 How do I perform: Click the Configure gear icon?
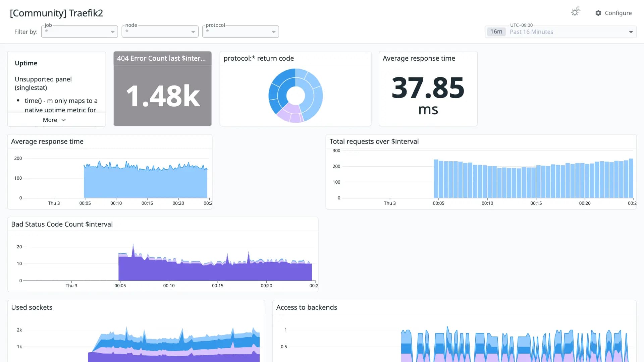pyautogui.click(x=598, y=13)
